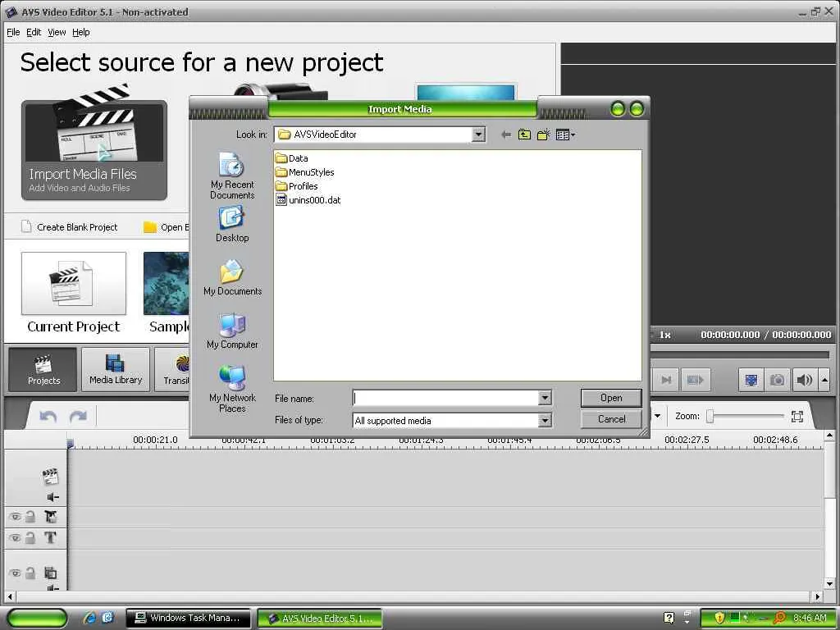Open the View menu icon in dialog
Screen dimensions: 840x630
[565, 135]
